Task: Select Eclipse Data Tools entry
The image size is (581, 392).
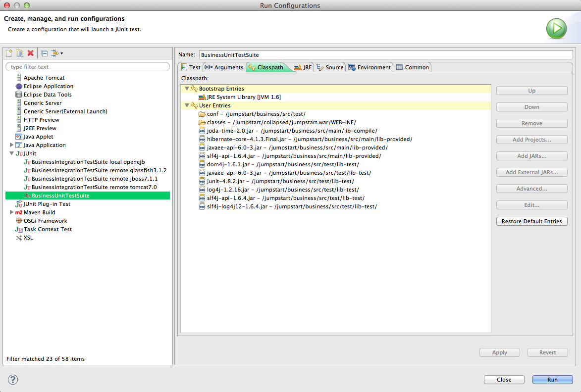Action: pos(48,95)
